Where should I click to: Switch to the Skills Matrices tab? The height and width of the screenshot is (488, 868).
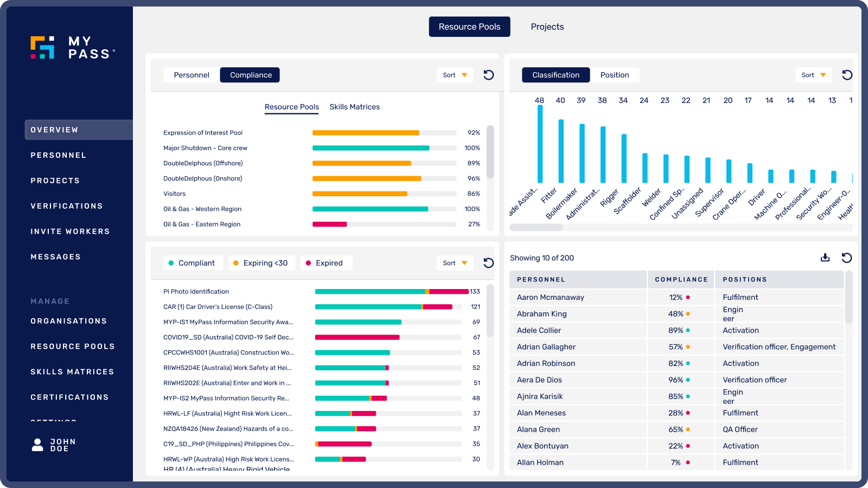(354, 107)
